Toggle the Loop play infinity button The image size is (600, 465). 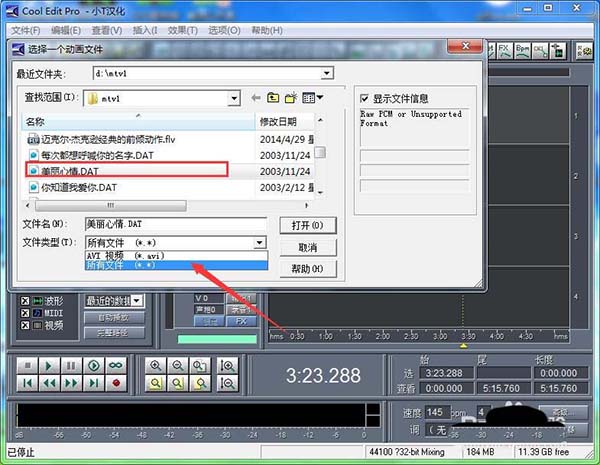tap(116, 366)
